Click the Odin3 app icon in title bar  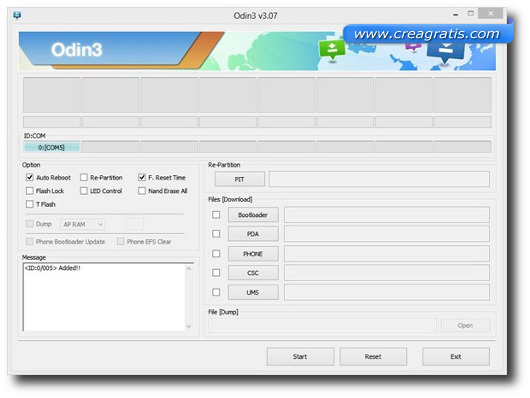click(17, 16)
